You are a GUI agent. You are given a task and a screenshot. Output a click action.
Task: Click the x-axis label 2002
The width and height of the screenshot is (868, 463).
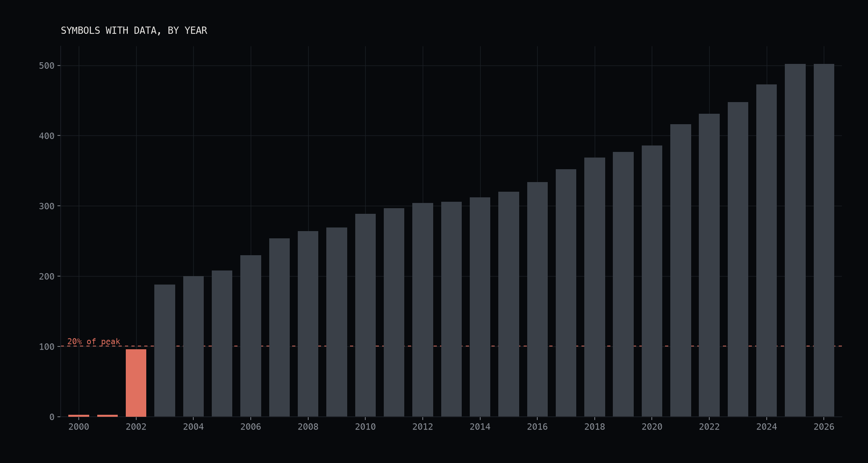tap(136, 427)
